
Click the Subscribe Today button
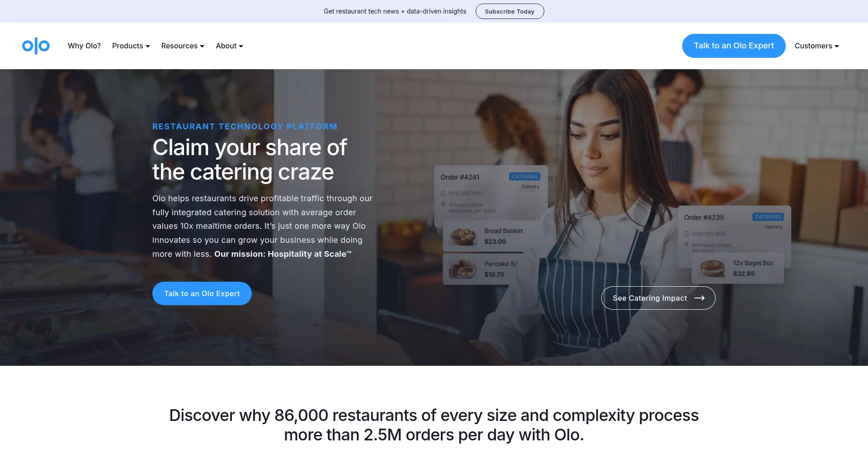click(x=509, y=11)
